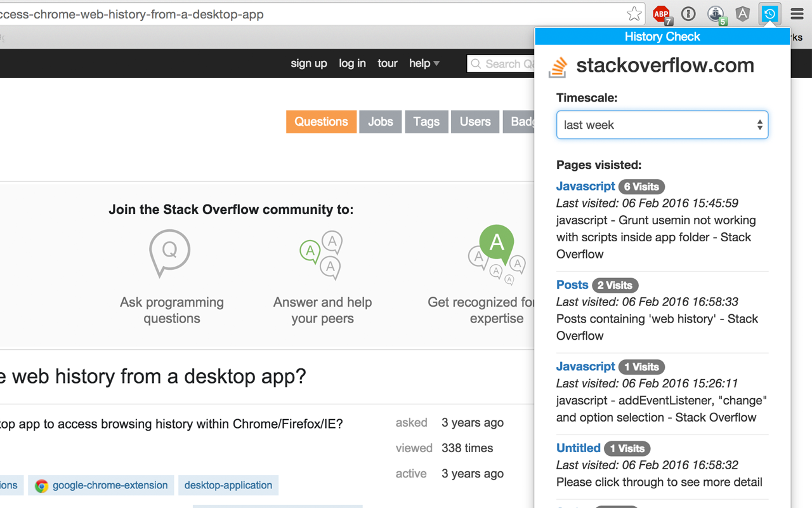Click the 'Ask programming questions' caption

click(x=172, y=311)
